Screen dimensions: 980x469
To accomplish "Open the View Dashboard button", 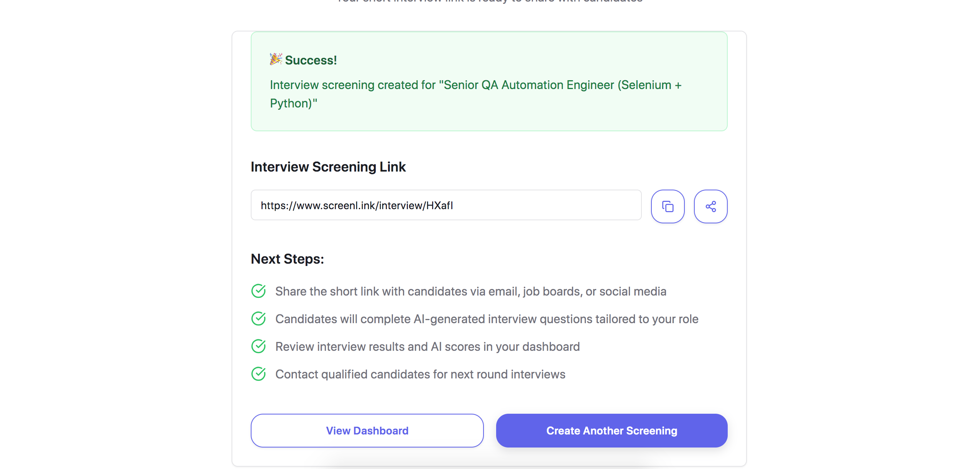I will click(367, 431).
